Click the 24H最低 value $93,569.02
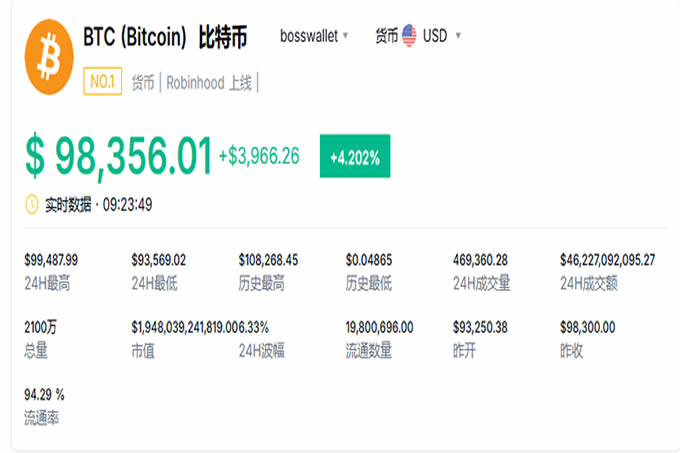680x453 pixels. (x=158, y=260)
